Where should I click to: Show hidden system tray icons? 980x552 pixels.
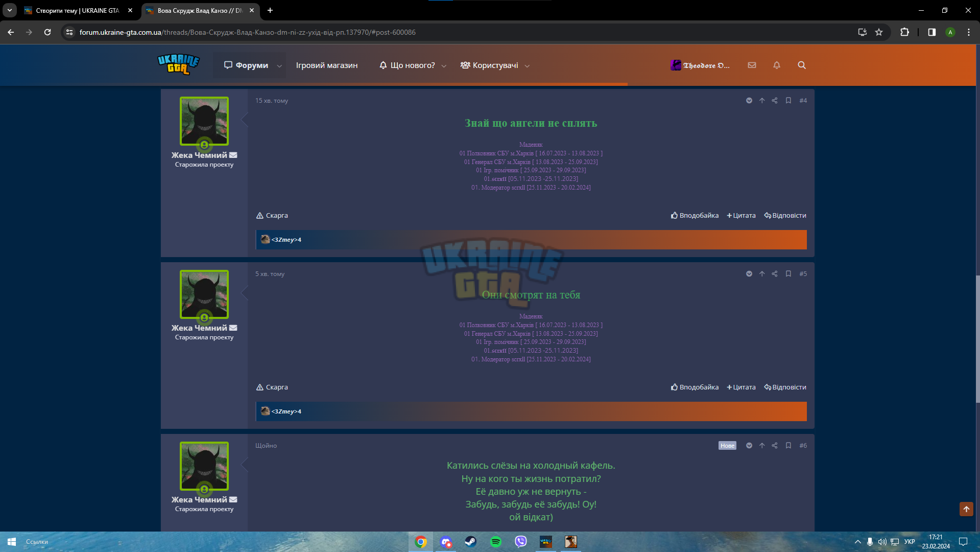tap(857, 542)
